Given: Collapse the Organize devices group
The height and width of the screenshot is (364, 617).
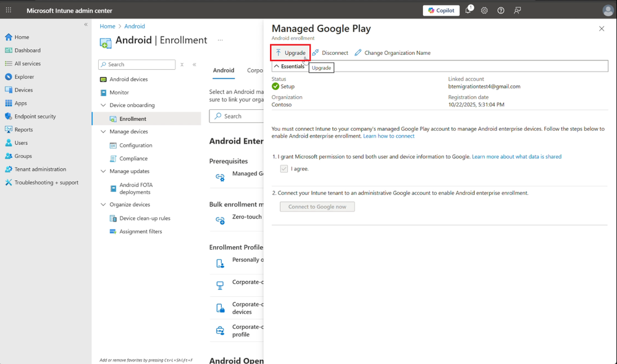Looking at the screenshot, I should click(103, 204).
